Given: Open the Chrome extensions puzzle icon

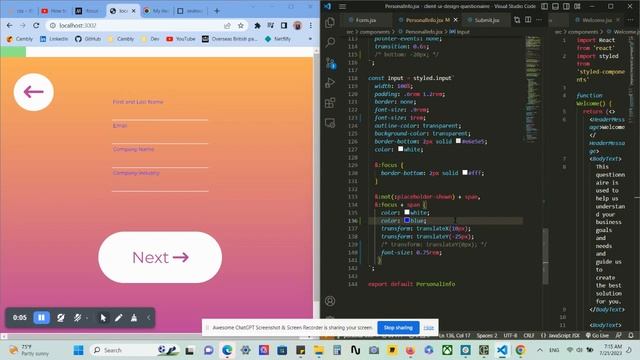Looking at the screenshot, I should click(257, 25).
